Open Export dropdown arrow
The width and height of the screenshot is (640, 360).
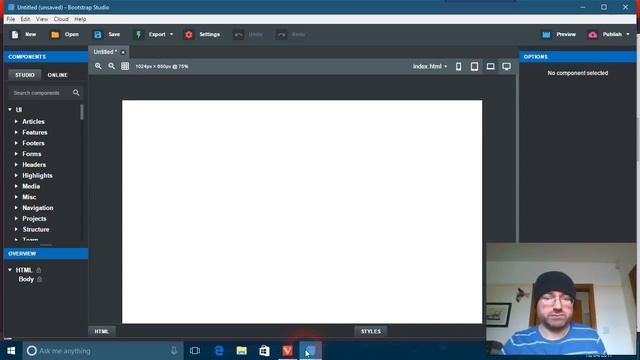[x=171, y=35]
